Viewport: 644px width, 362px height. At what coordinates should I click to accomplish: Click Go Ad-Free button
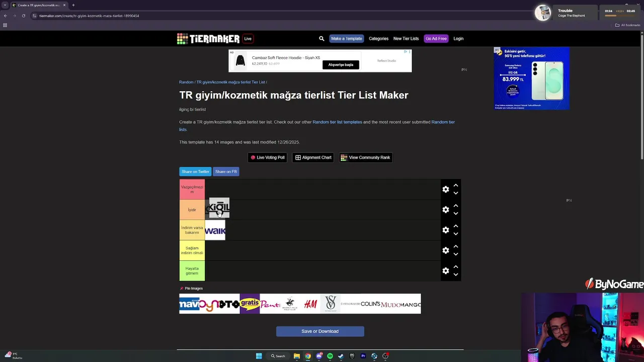pyautogui.click(x=436, y=39)
